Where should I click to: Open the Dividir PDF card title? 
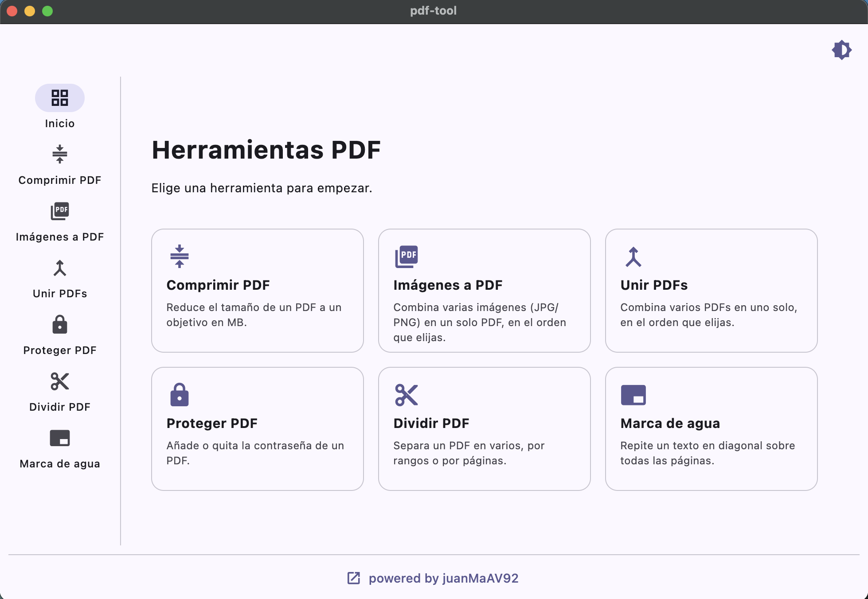tap(431, 424)
